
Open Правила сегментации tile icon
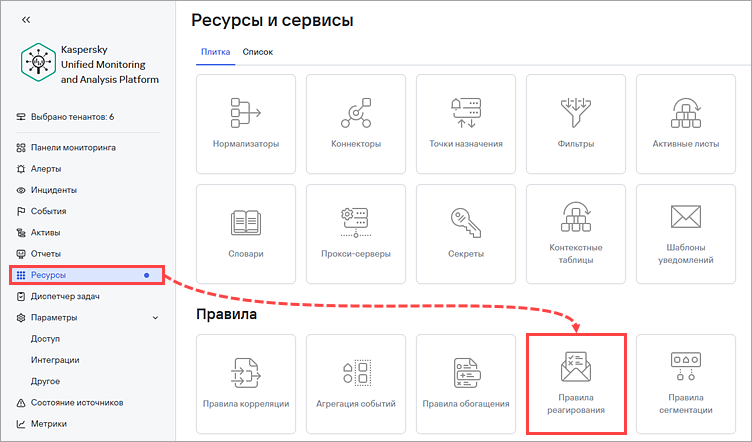tap(686, 367)
